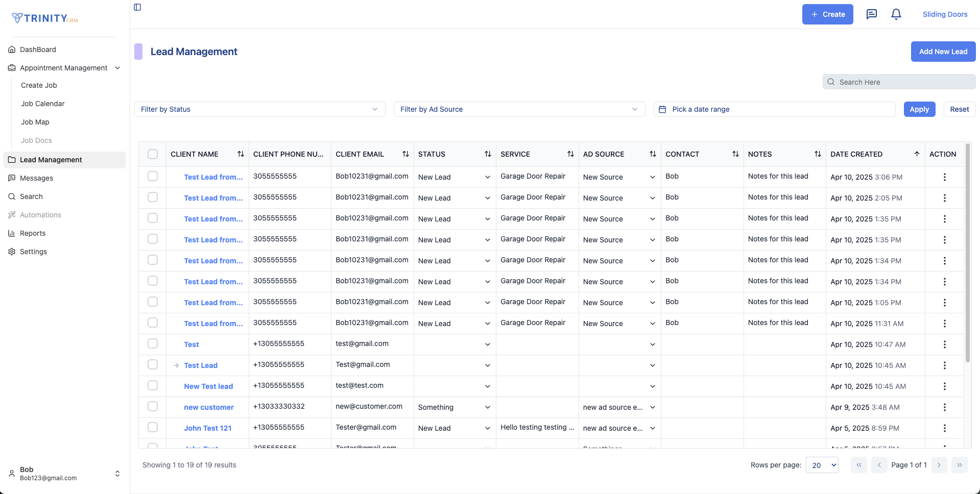Open the notifications bell
The height and width of the screenshot is (494, 980).
(x=896, y=14)
